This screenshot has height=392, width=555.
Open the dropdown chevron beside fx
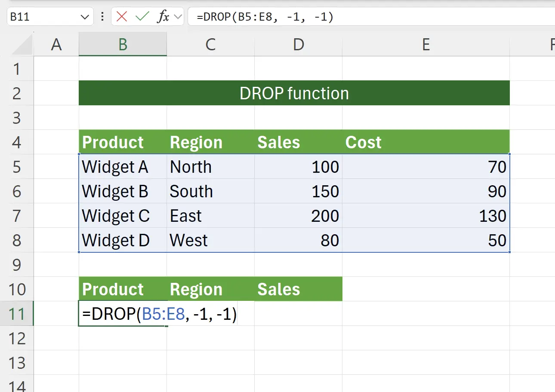point(178,17)
